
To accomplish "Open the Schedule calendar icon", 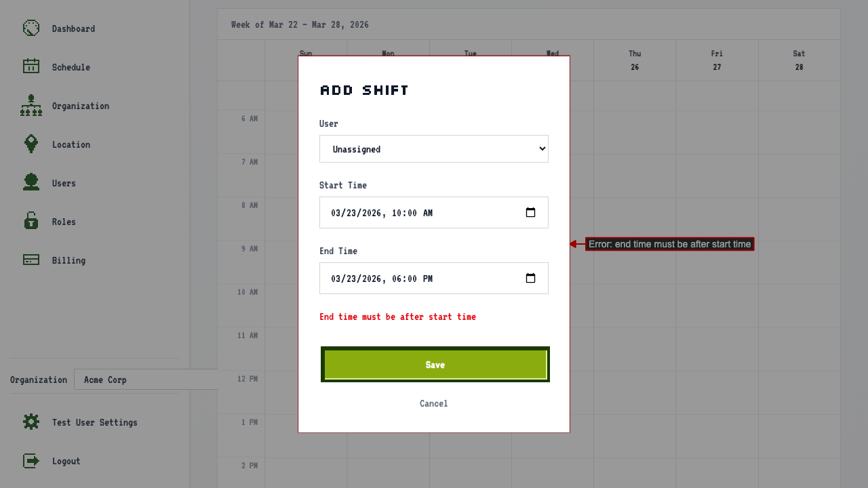I will (31, 66).
